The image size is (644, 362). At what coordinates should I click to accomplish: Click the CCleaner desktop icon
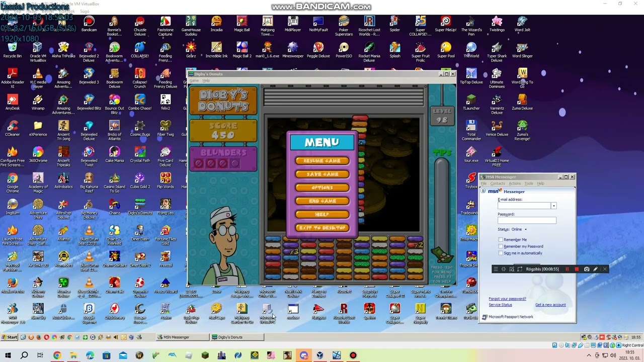12,129
